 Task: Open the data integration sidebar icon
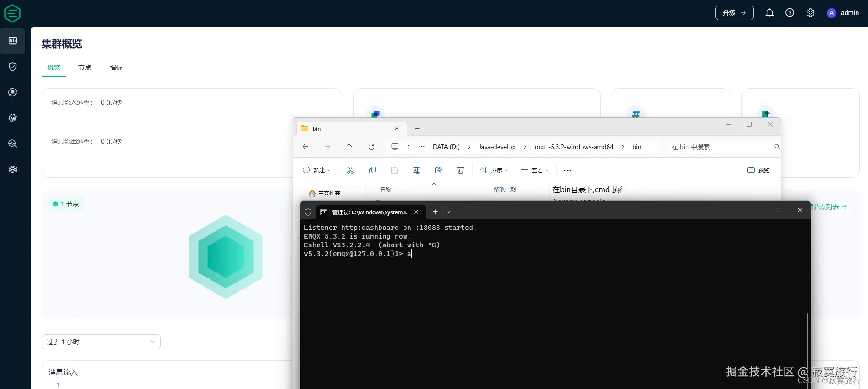click(13, 92)
